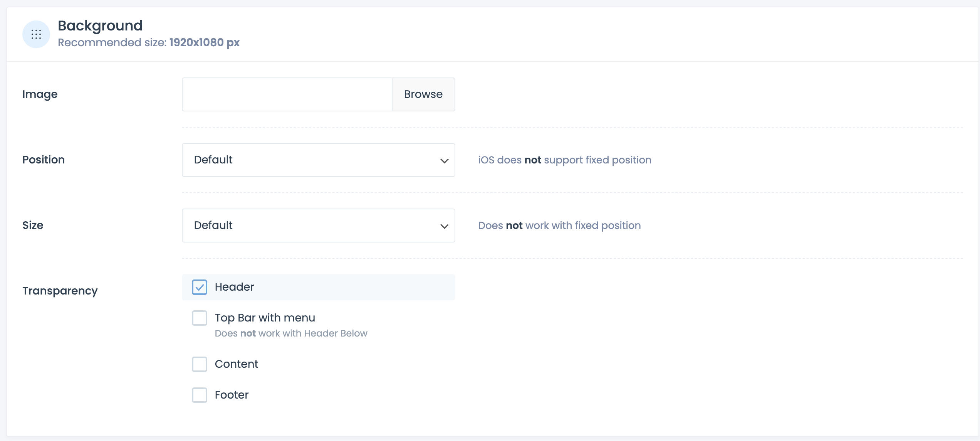This screenshot has width=980, height=441.
Task: Click the Size dropdown chevron arrow
Action: [x=444, y=226]
